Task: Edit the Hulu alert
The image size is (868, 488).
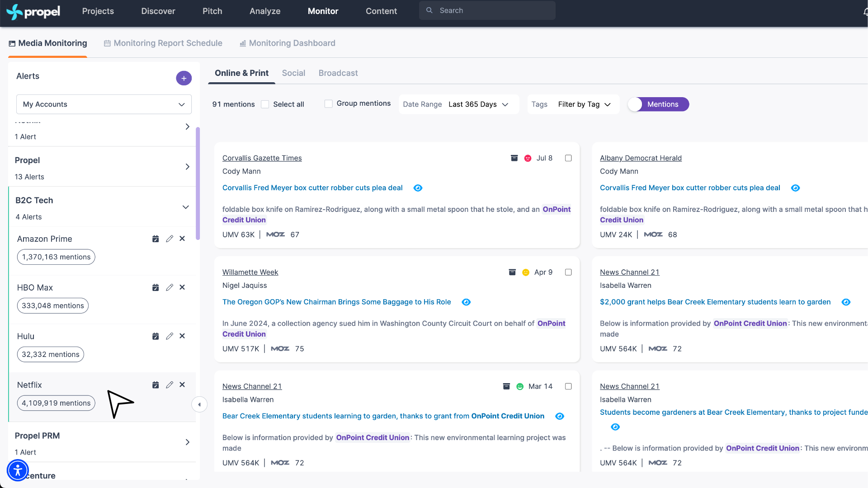Action: click(x=170, y=336)
